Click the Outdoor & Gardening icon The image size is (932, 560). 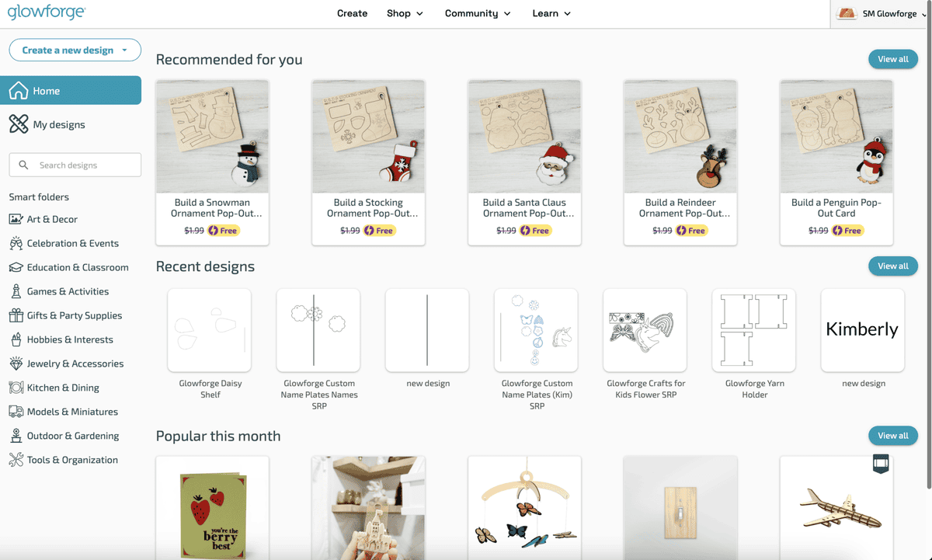click(x=16, y=436)
